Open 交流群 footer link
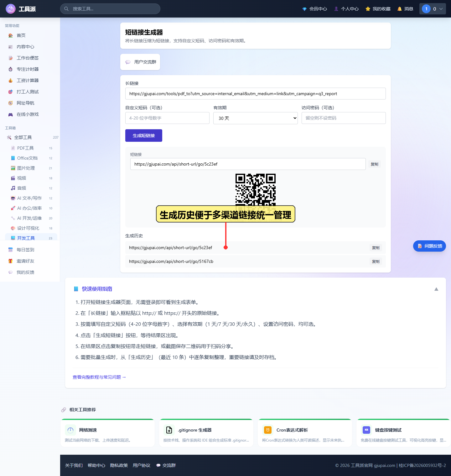This screenshot has height=476, width=451. (x=166, y=465)
